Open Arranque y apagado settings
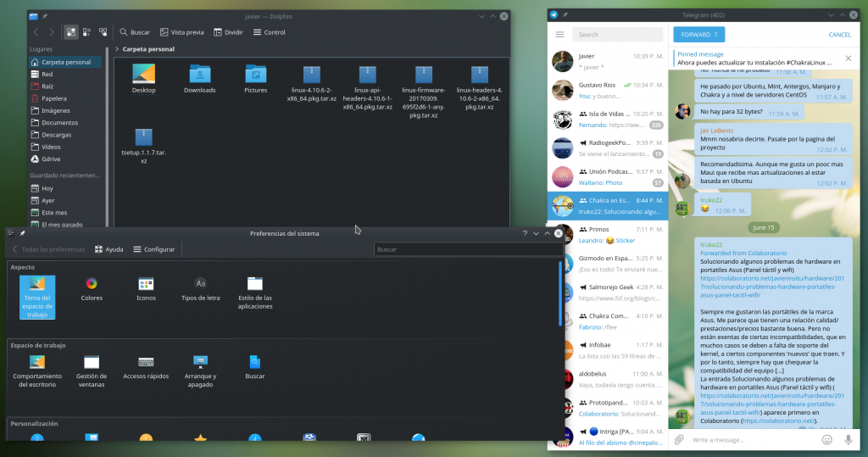Image resolution: width=868 pixels, height=457 pixels. [200, 371]
